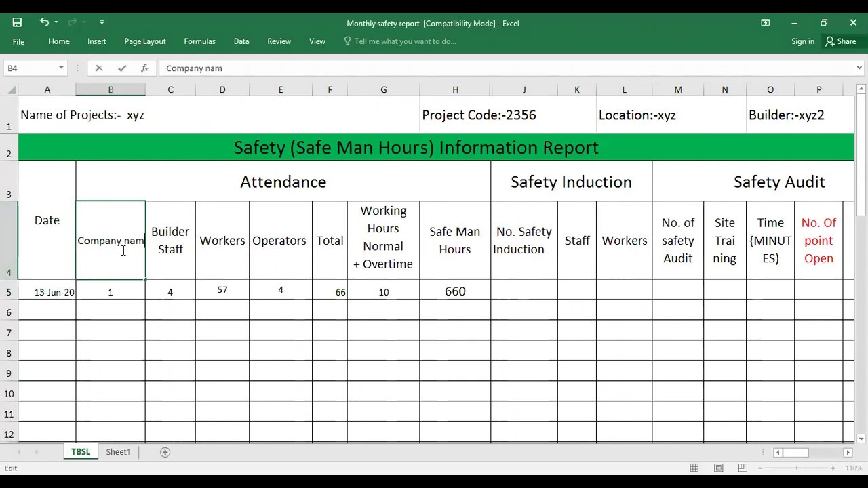Click the Safety Audit header cell
Image resolution: width=868 pixels, height=488 pixels.
tap(753, 182)
